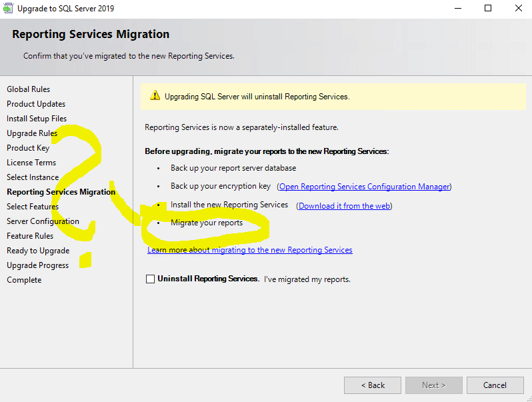
Task: Open Server Configuration step
Action: (43, 221)
